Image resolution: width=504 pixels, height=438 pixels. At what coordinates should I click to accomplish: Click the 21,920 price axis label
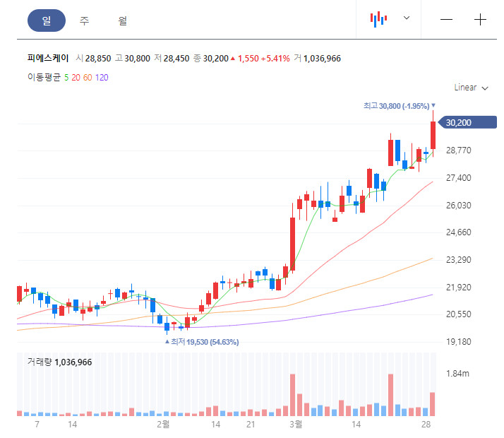click(458, 288)
